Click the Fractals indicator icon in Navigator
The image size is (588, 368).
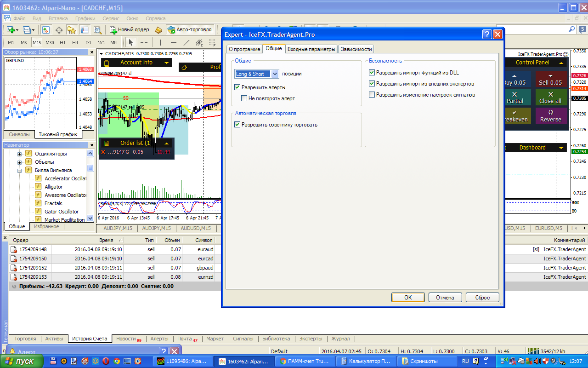[x=39, y=203]
